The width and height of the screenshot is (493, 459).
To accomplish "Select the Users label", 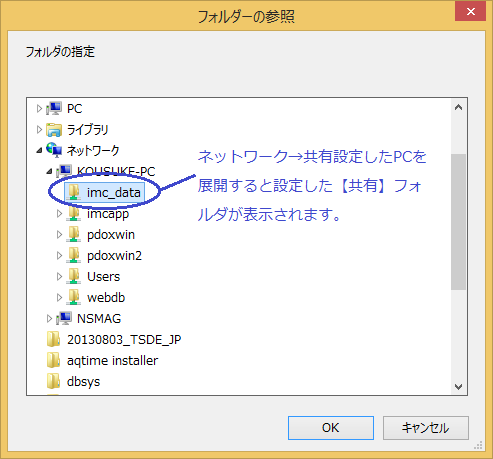I will click(103, 277).
